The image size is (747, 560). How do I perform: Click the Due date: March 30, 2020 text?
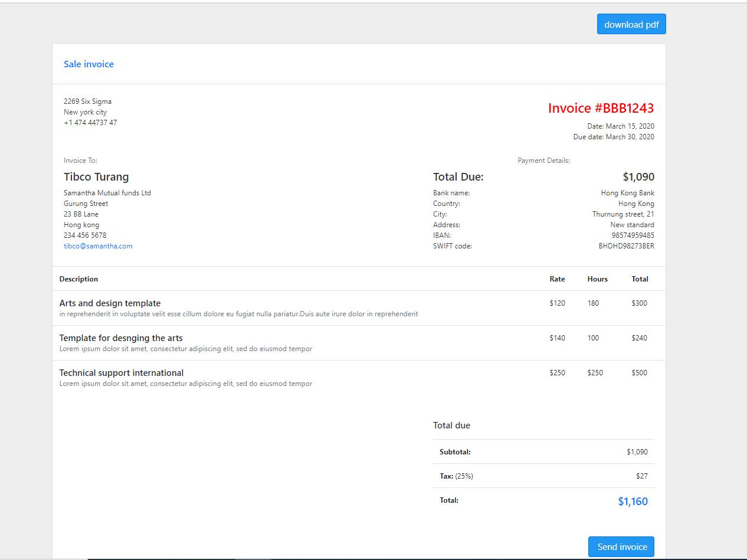tap(614, 137)
